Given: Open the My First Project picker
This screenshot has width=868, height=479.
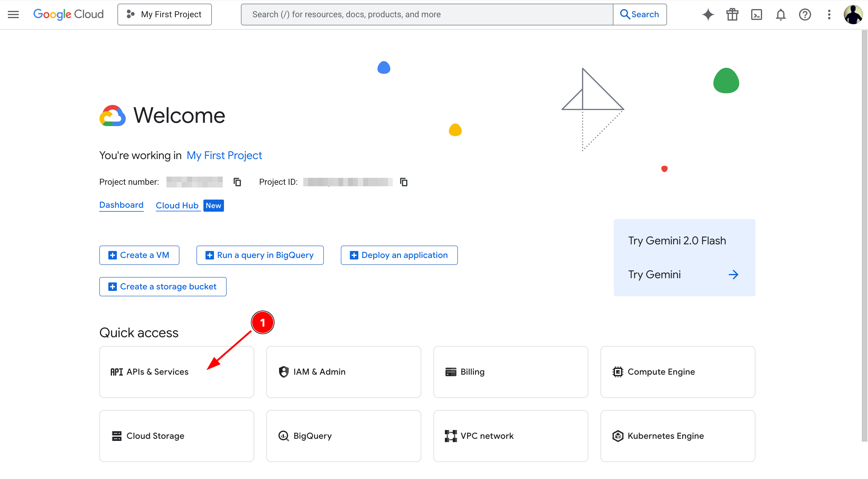Looking at the screenshot, I should click(164, 15).
